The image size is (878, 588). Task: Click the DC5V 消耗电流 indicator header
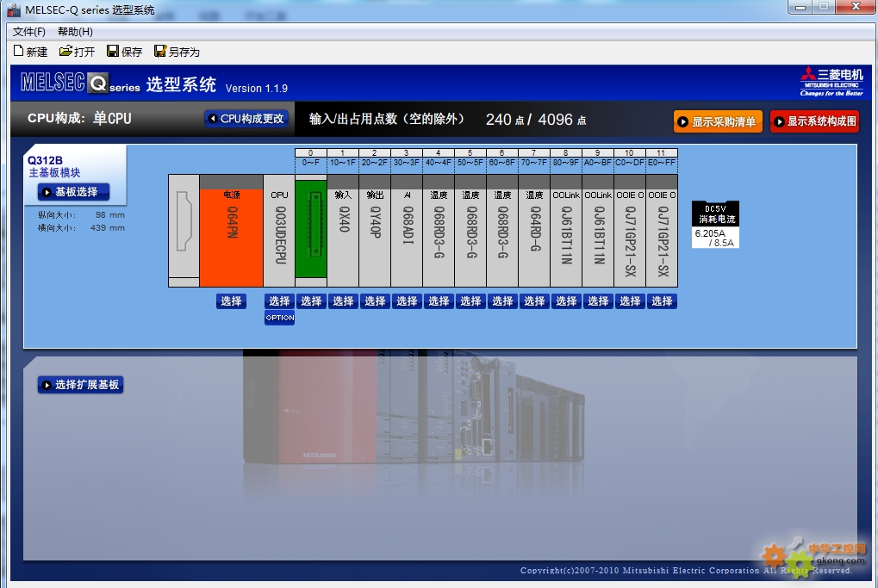click(x=716, y=214)
